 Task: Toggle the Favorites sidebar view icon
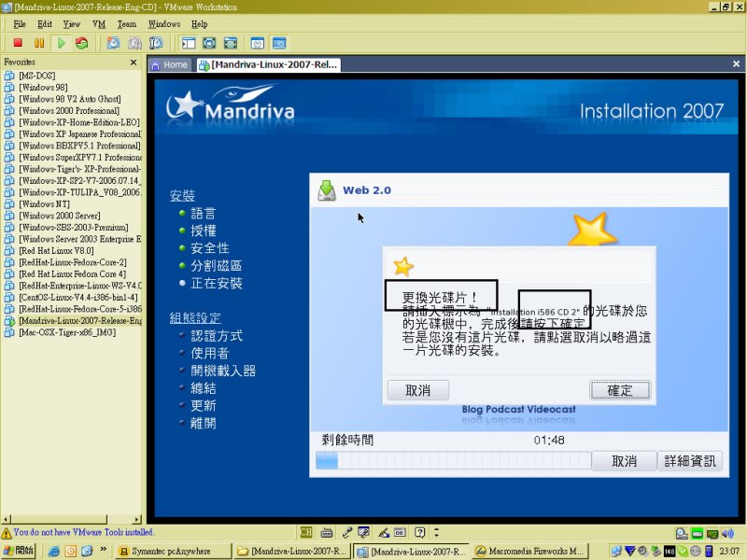point(189,43)
